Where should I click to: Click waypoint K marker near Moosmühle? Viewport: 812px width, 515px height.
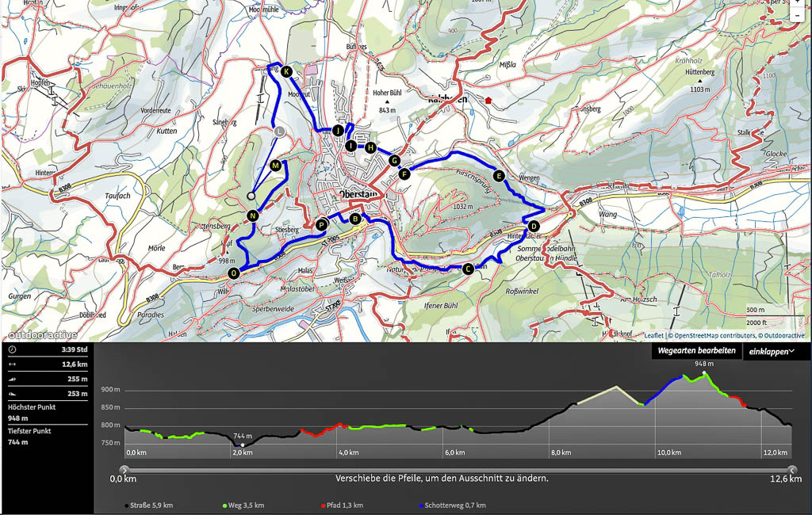click(x=286, y=72)
